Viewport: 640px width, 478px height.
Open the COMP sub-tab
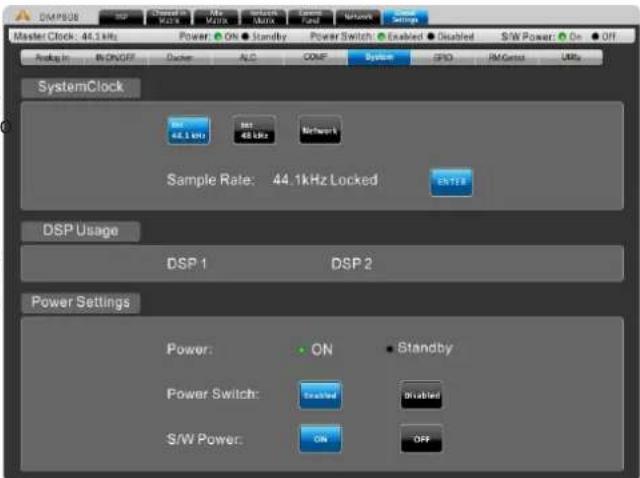315,58
